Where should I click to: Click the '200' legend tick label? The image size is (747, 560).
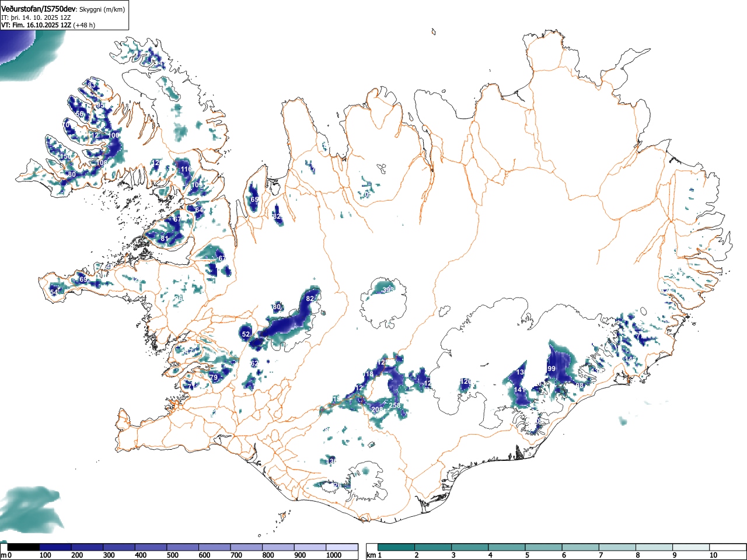pos(77,555)
